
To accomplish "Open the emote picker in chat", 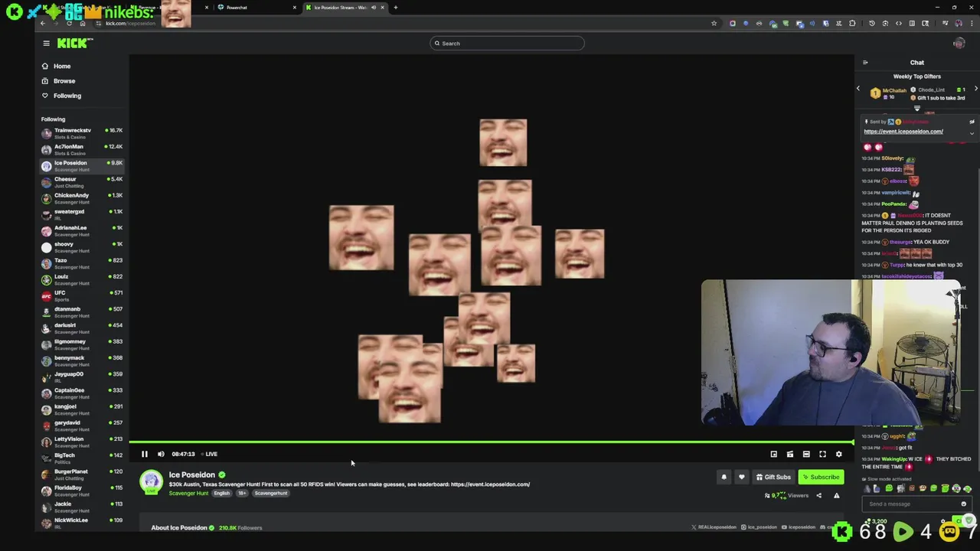I will click(963, 504).
